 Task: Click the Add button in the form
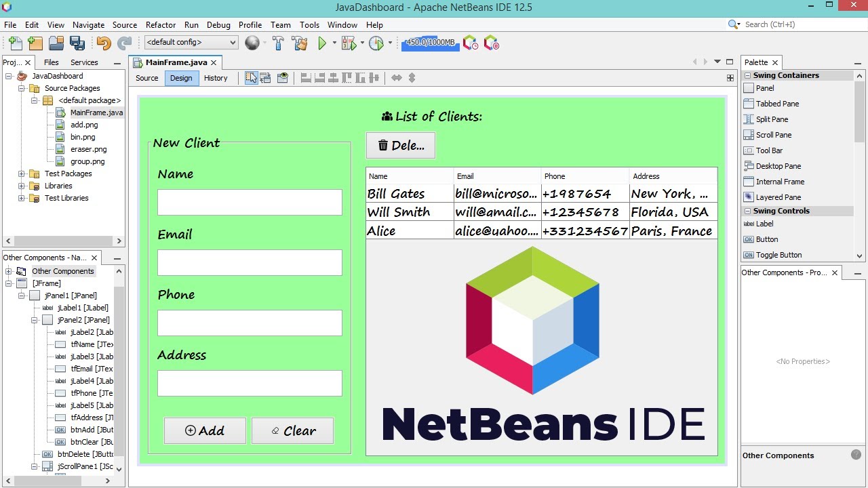click(x=205, y=430)
